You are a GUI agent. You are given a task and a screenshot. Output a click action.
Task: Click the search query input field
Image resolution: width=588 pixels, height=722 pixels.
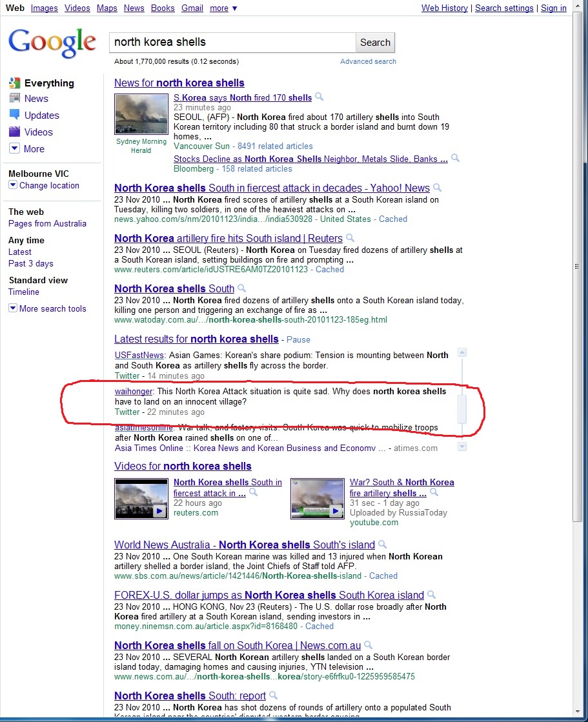pos(232,43)
